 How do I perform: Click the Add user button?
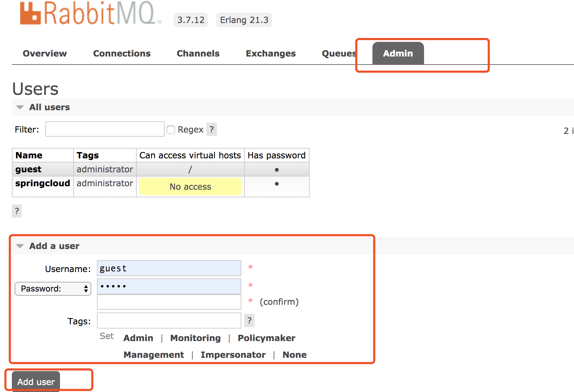[35, 382]
